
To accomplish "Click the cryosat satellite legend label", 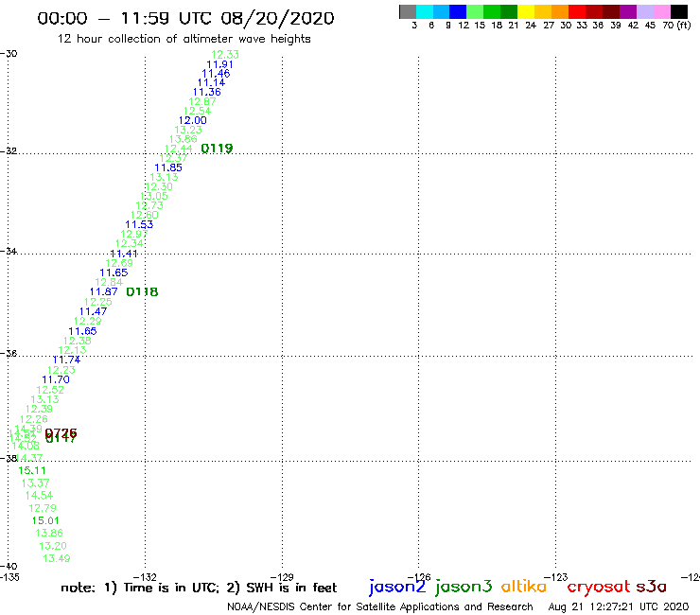I will 599,588.
